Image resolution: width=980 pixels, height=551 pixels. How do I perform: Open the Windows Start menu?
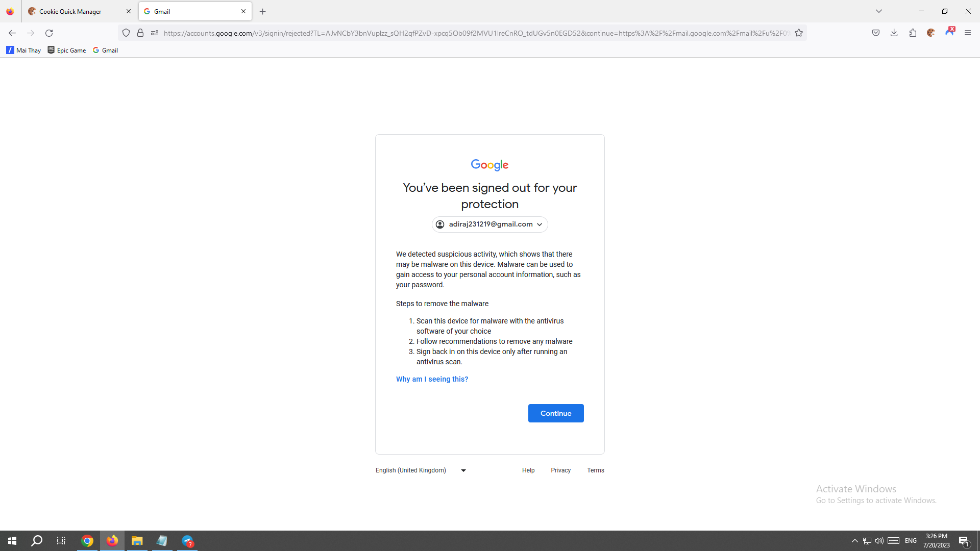[x=12, y=541]
